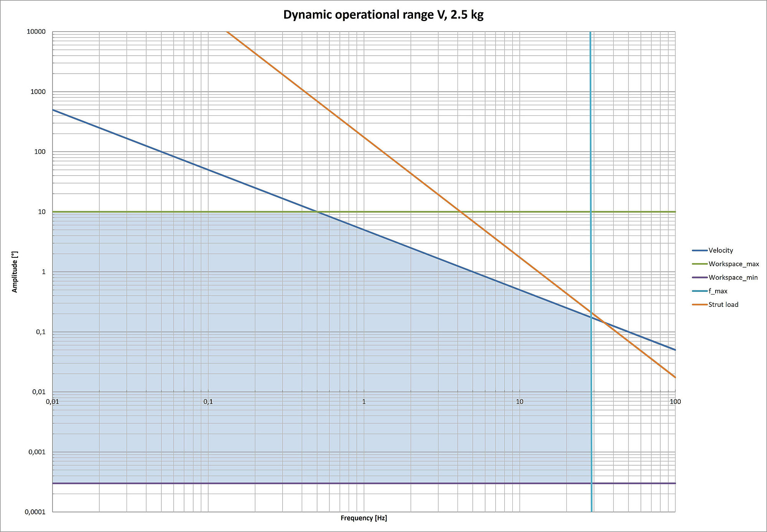Click the 10000 label on vertical axis
The image size is (767, 532).
(x=36, y=32)
